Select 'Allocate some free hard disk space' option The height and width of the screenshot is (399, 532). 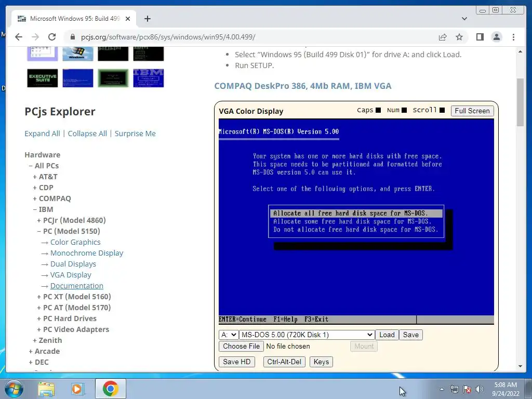point(352,221)
